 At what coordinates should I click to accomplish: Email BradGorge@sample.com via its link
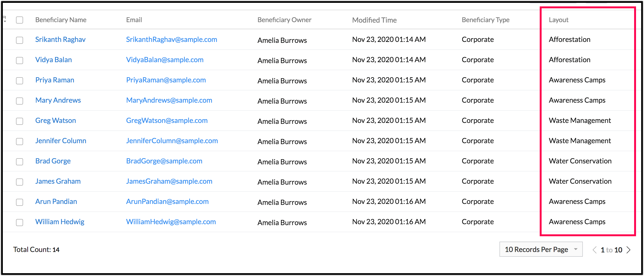pos(164,161)
